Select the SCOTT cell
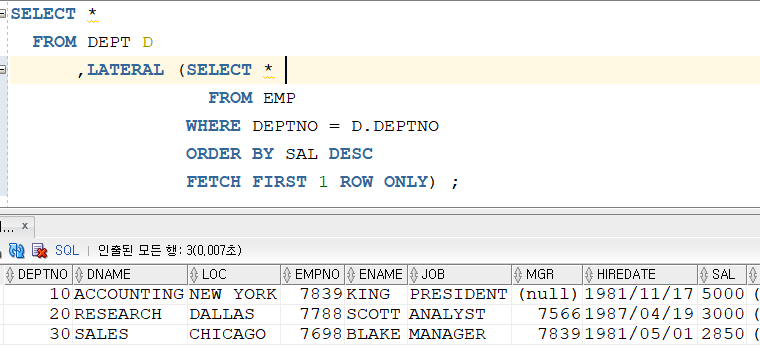760x360 pixels. coord(376,314)
